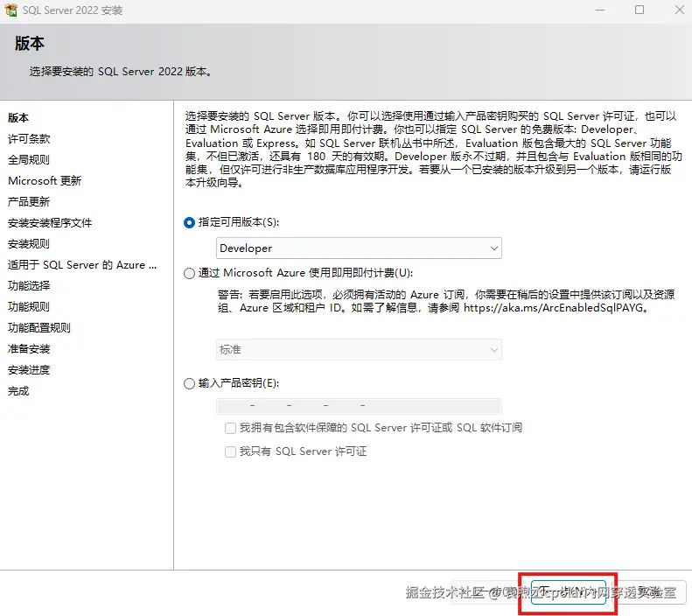Select the 指定可用版本 radio button
Viewport: 692px width, 616px height.
(x=189, y=223)
